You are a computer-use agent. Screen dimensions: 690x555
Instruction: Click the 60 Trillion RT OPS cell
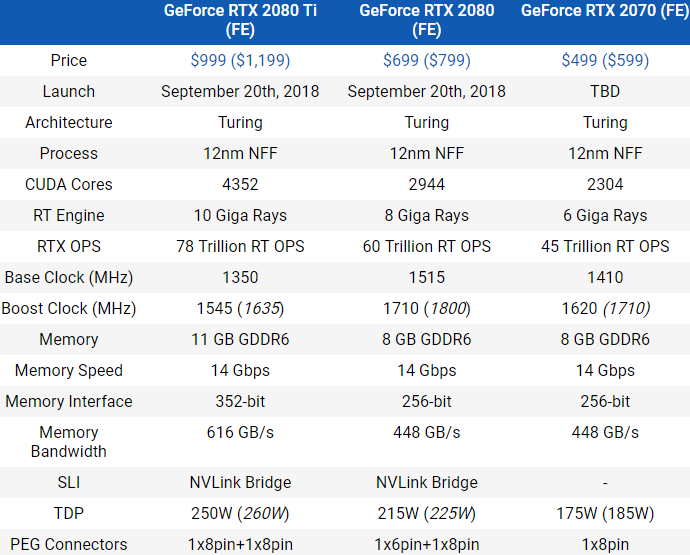tap(426, 246)
